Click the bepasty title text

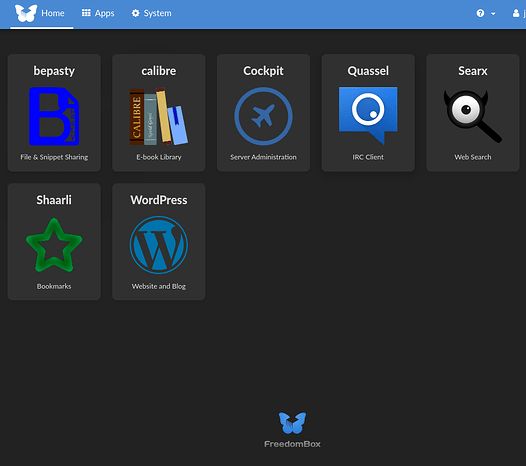click(54, 71)
